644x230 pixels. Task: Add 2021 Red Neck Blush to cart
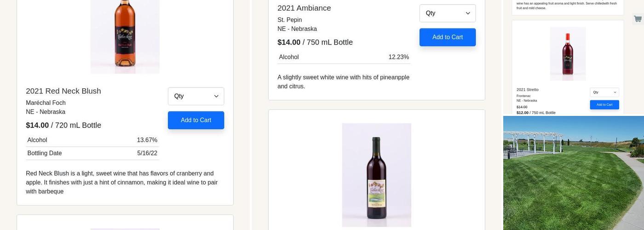click(196, 120)
